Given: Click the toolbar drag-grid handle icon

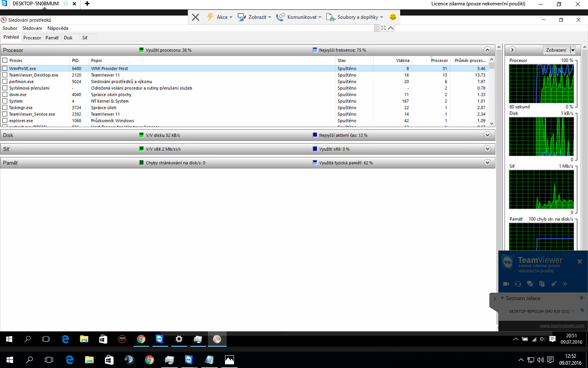Looking at the screenshot, I should click(377, 28).
